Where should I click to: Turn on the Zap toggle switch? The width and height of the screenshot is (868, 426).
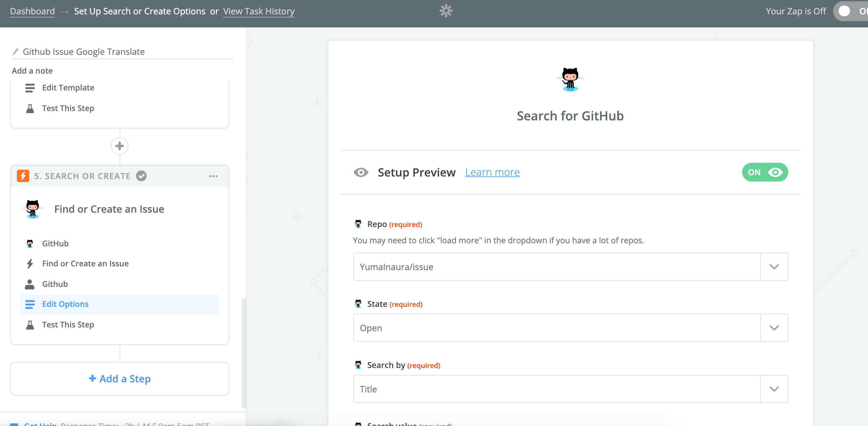(x=849, y=11)
